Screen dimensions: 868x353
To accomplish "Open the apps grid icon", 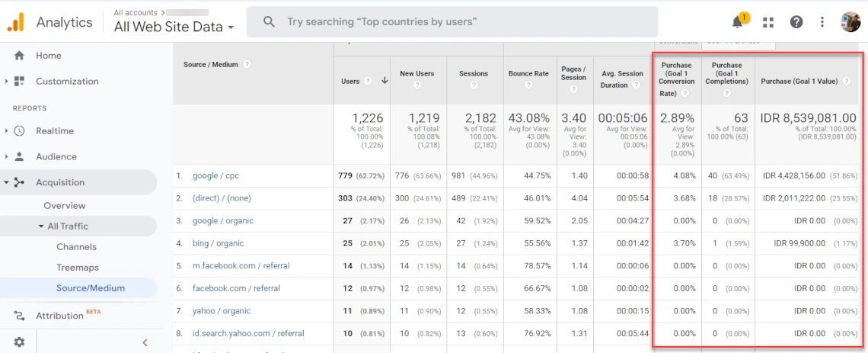I will [767, 22].
